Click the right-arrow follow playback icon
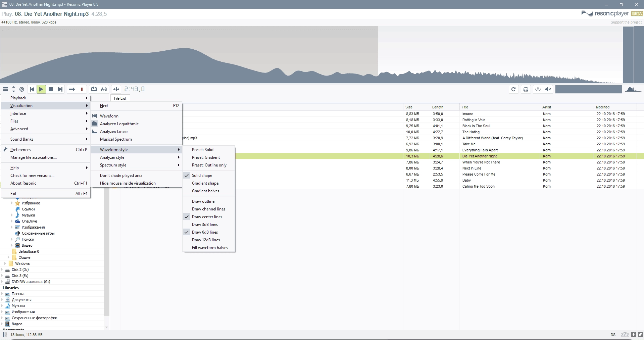The image size is (644, 340). (72, 89)
